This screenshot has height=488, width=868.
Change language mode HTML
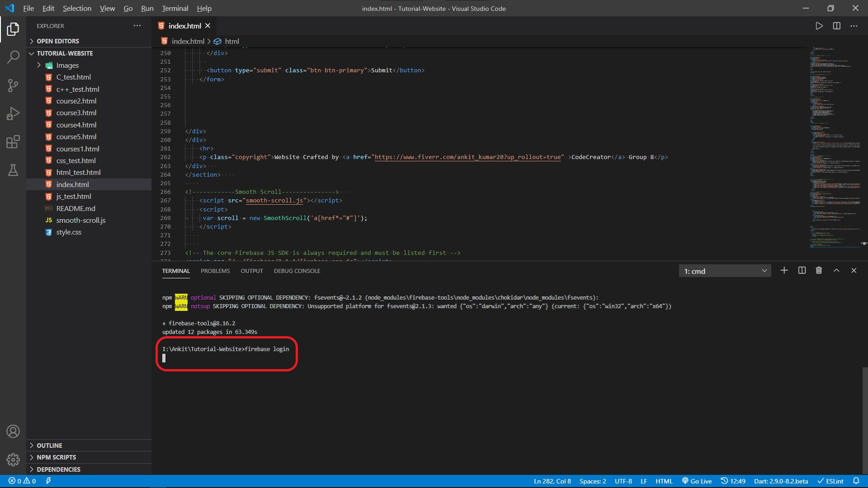(x=664, y=481)
